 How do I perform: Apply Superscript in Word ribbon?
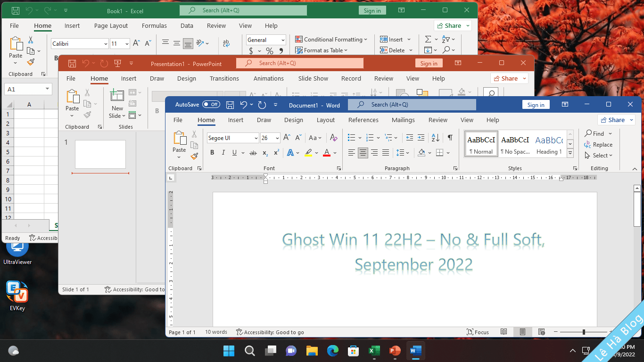click(x=276, y=153)
